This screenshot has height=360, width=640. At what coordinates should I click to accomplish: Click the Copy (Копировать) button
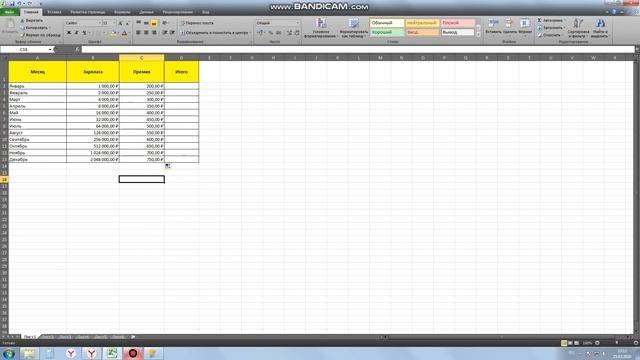34,28
